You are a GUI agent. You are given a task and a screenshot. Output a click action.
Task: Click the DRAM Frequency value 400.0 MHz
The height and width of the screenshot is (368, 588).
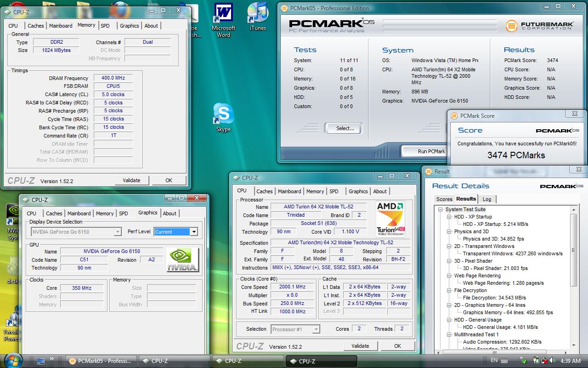point(113,78)
